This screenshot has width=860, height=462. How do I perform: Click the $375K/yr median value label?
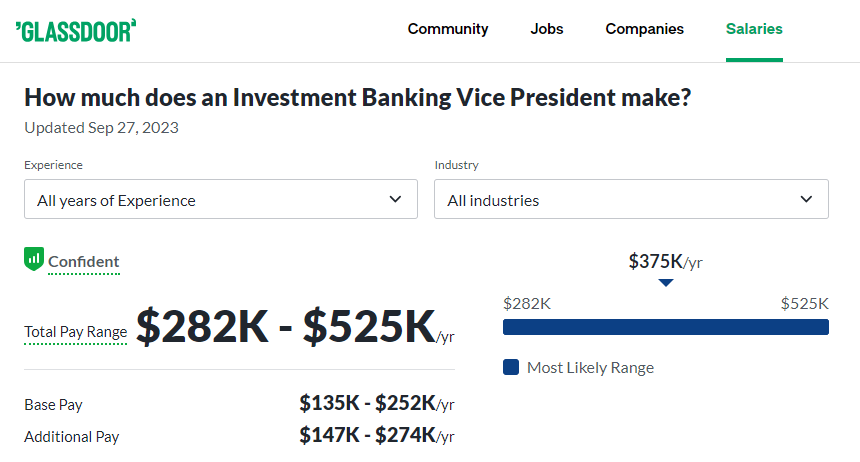click(665, 262)
